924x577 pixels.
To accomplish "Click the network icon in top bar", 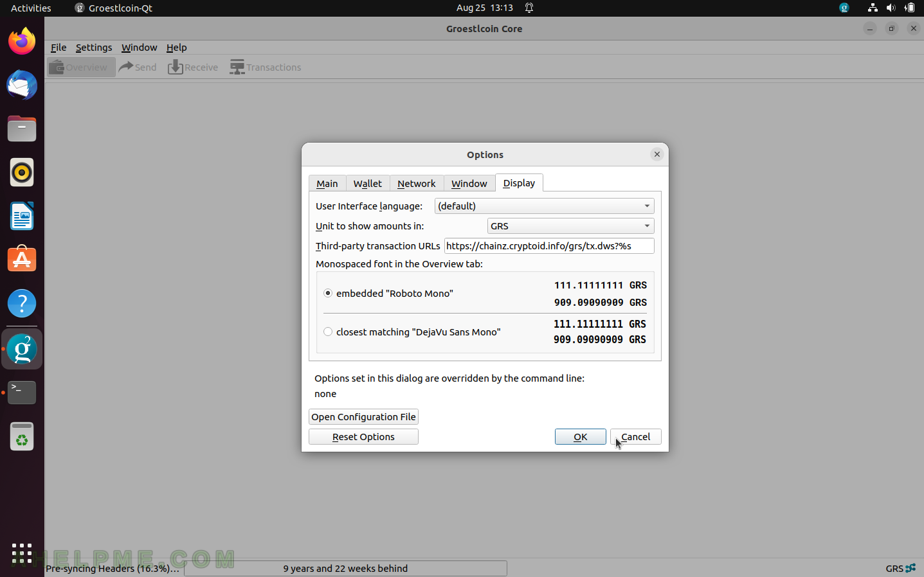I will coord(873,8).
